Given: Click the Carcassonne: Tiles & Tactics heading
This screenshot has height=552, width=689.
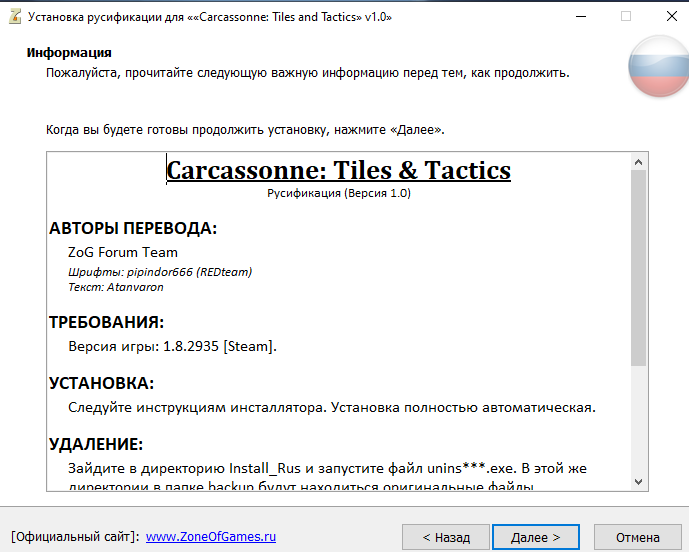Looking at the screenshot, I should [338, 170].
